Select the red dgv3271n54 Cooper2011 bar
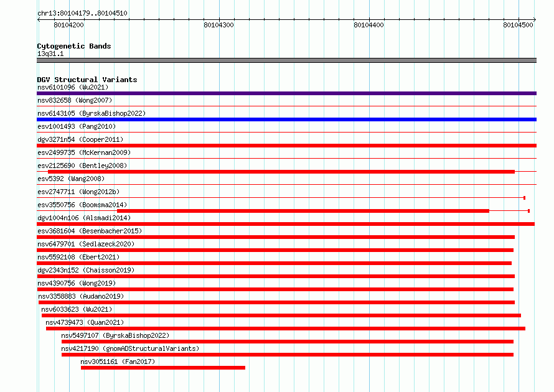This screenshot has height=392, width=554. [286, 146]
